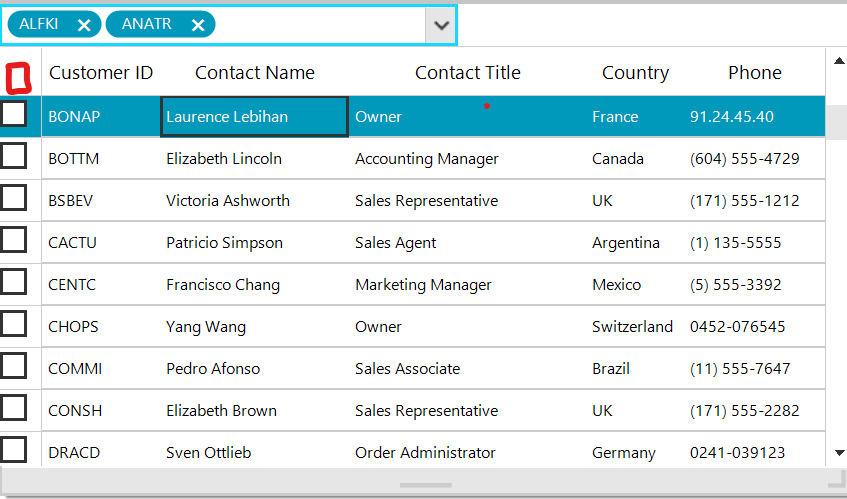Sort by Contact Title header
Viewport: 847px width, 499px height.
pos(467,73)
